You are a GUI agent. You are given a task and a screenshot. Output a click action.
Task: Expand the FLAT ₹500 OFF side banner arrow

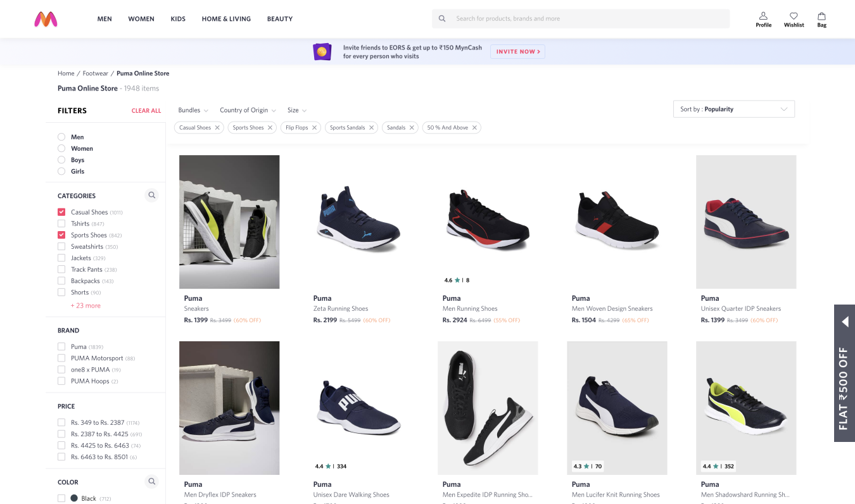point(845,322)
